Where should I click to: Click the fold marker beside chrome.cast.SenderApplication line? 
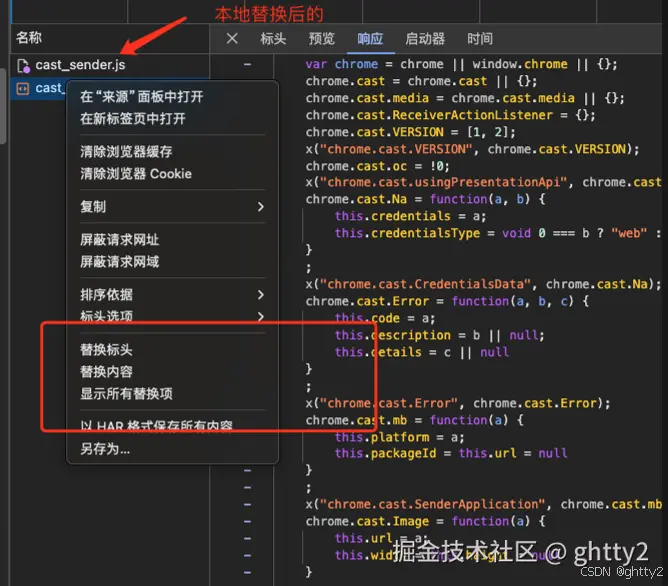pyautogui.click(x=247, y=505)
